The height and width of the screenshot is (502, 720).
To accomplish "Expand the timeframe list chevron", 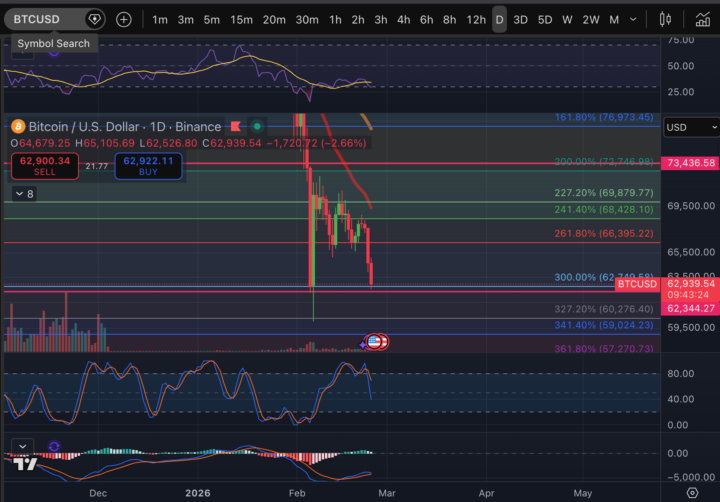I will pos(633,20).
